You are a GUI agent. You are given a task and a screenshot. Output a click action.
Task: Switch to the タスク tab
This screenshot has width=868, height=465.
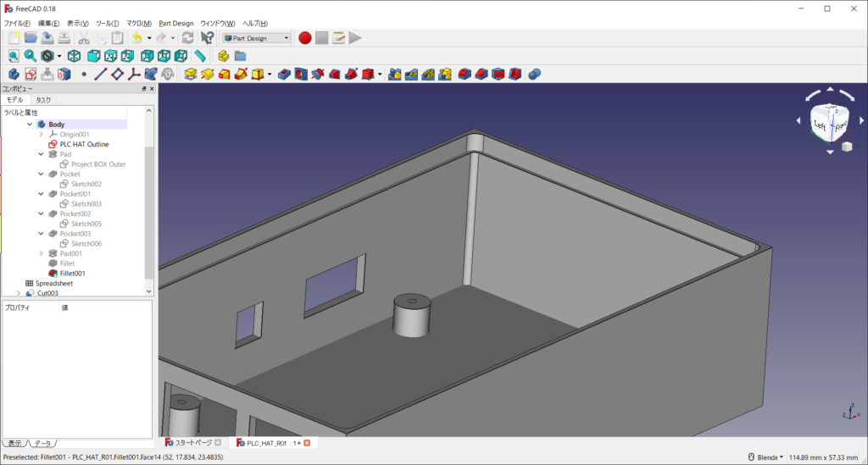pos(42,100)
